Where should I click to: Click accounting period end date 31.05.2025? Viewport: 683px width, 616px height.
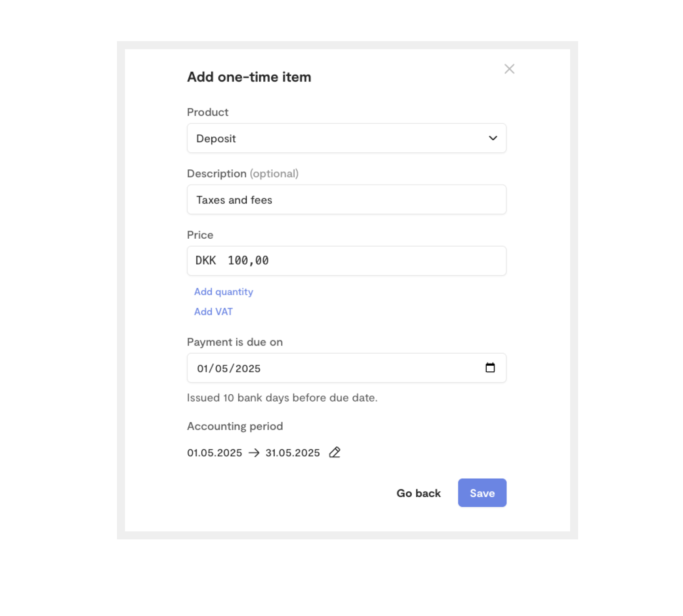point(293,453)
